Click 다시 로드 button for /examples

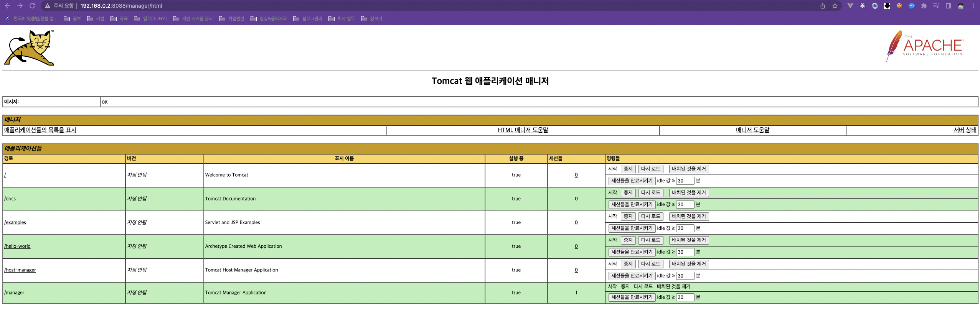coord(650,217)
